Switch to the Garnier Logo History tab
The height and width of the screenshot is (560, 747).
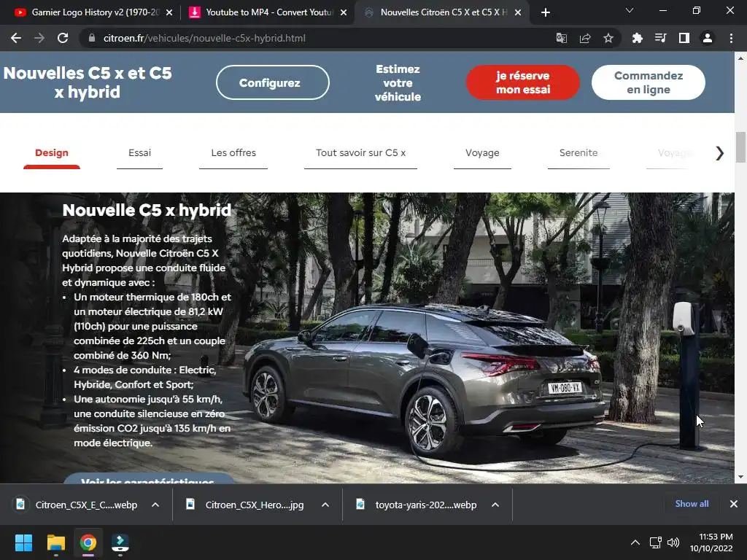coord(93,12)
